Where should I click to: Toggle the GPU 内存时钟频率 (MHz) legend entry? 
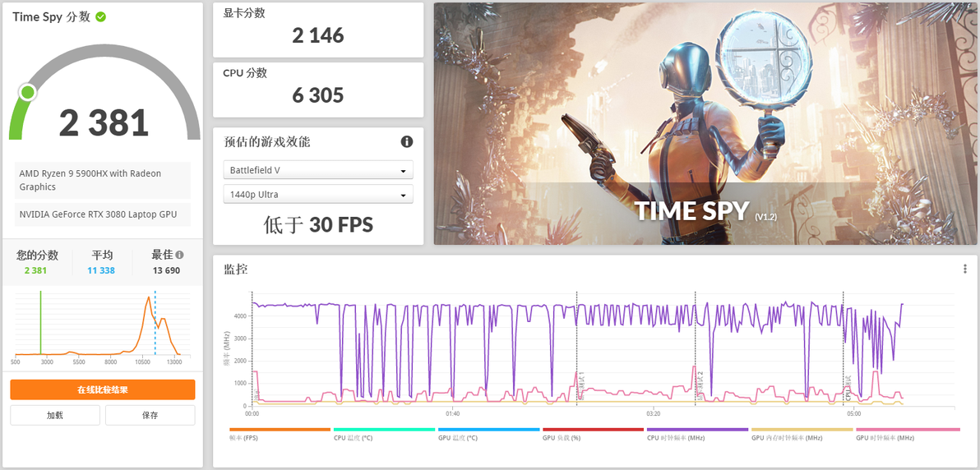[x=802, y=434]
